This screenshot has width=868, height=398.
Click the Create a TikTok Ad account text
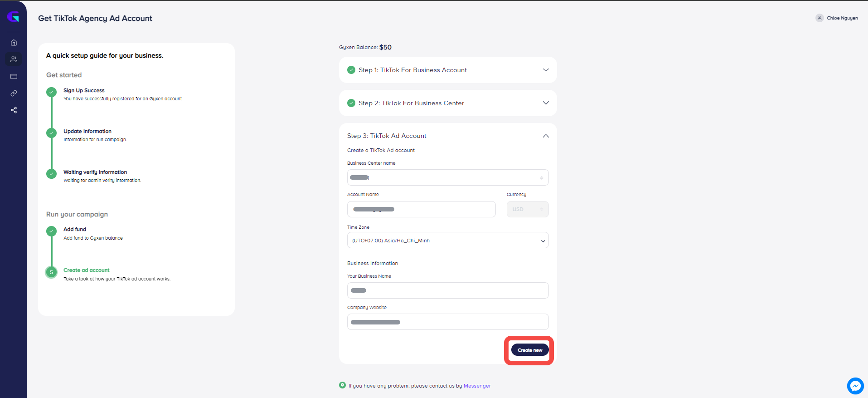pyautogui.click(x=381, y=150)
